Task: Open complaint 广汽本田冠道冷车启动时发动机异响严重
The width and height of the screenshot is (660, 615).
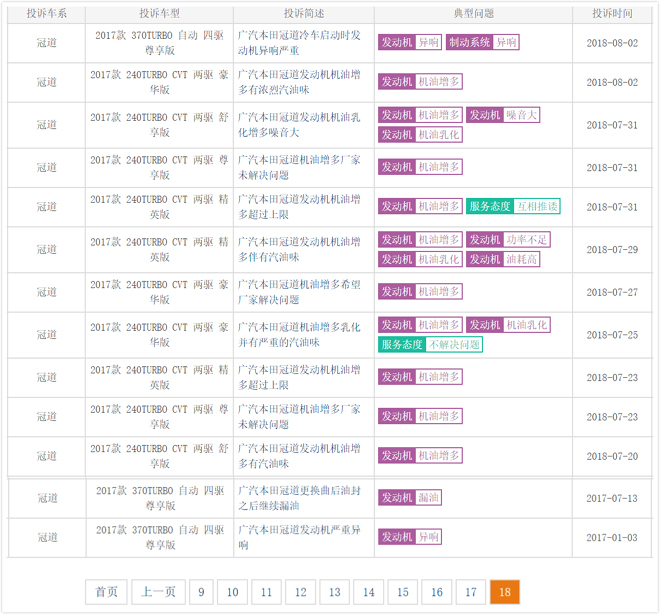Action: click(299, 43)
